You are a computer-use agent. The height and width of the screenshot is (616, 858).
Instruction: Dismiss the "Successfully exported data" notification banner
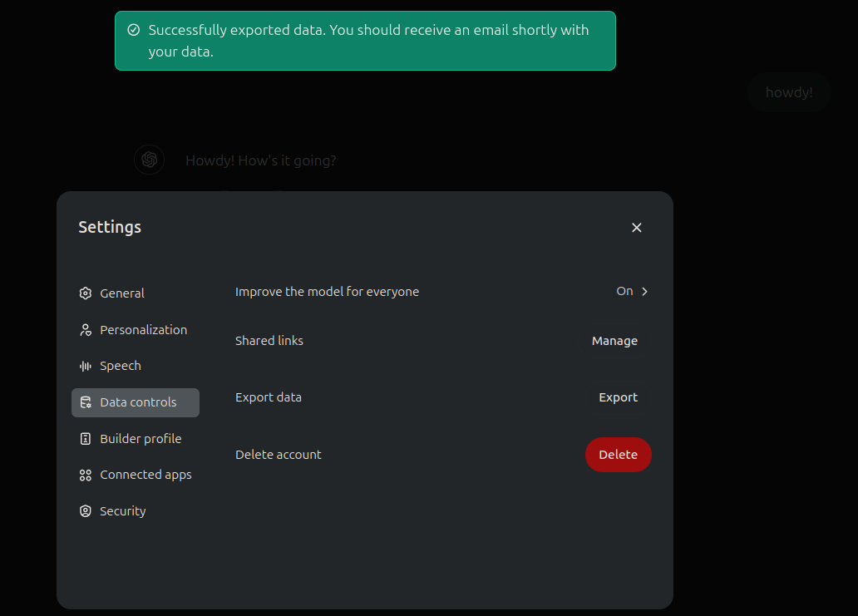point(365,41)
